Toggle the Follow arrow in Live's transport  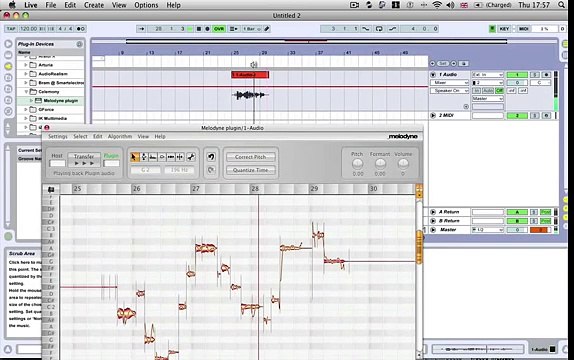(x=142, y=29)
